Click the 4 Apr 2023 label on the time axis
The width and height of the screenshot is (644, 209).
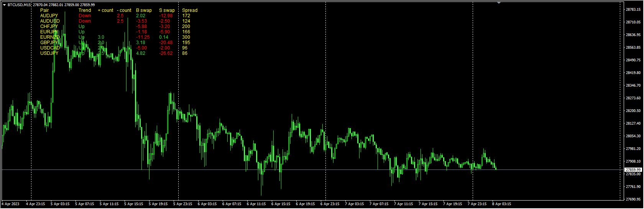[x=10, y=204]
